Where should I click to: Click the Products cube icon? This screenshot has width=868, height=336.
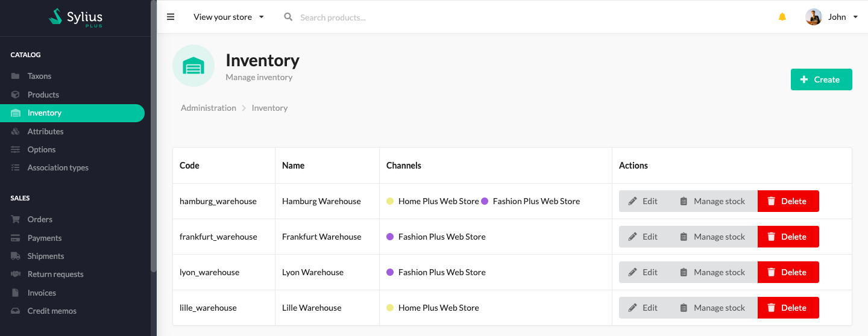[x=16, y=95]
